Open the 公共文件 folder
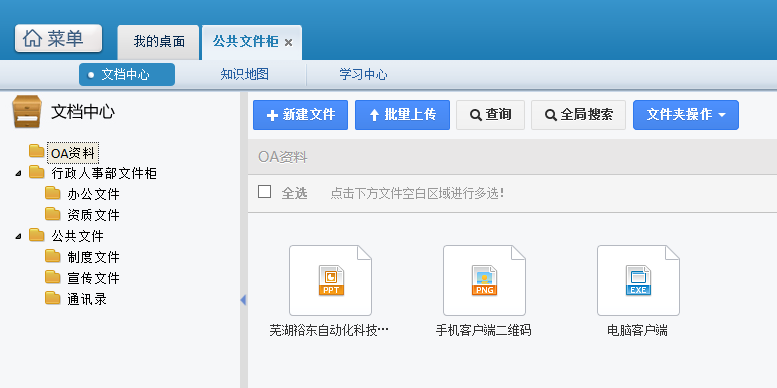 77,236
